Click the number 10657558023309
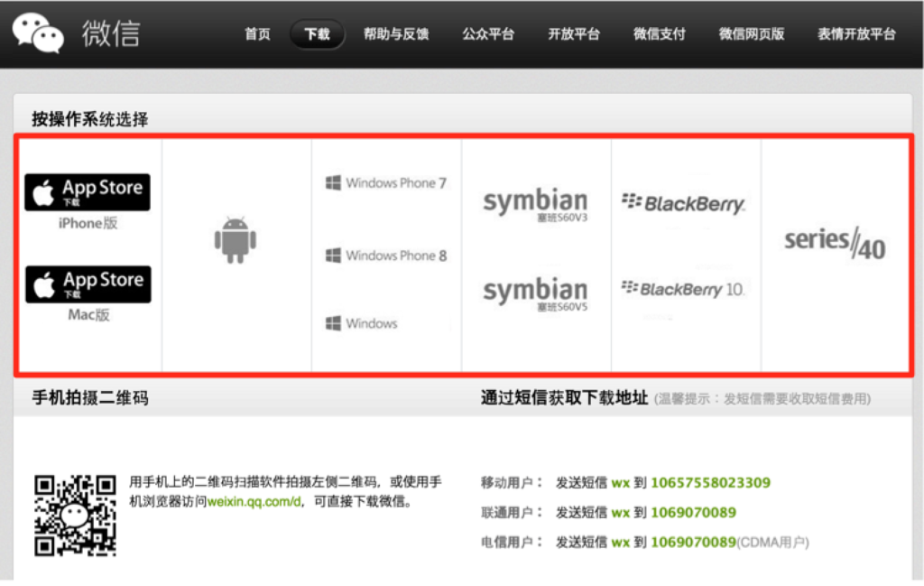The image size is (924, 586). pyautogui.click(x=711, y=483)
